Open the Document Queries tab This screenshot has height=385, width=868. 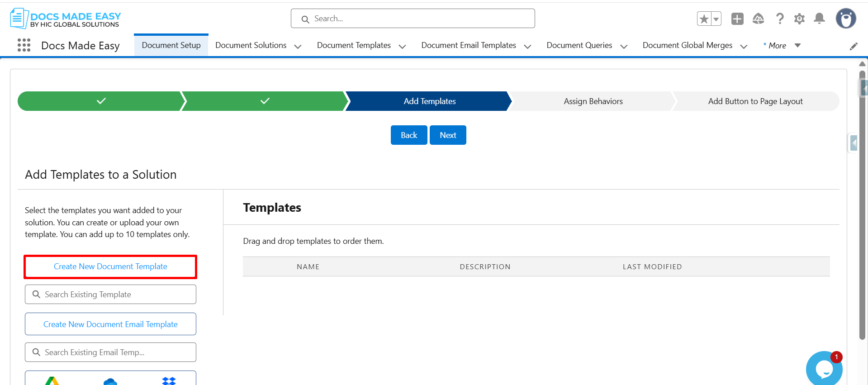(579, 45)
